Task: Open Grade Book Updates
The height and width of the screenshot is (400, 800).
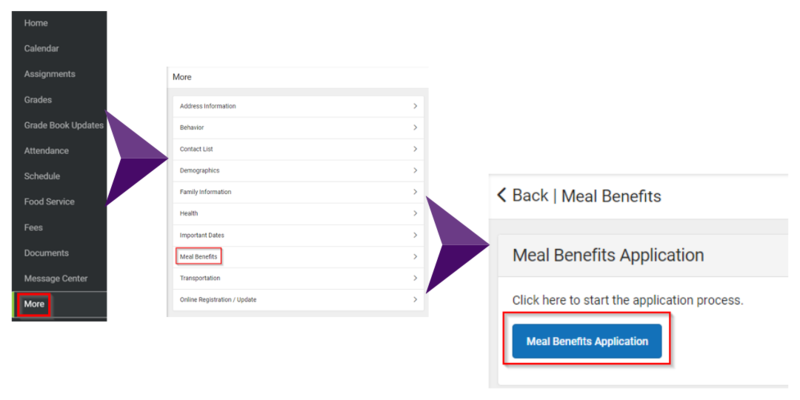Action: (x=63, y=125)
